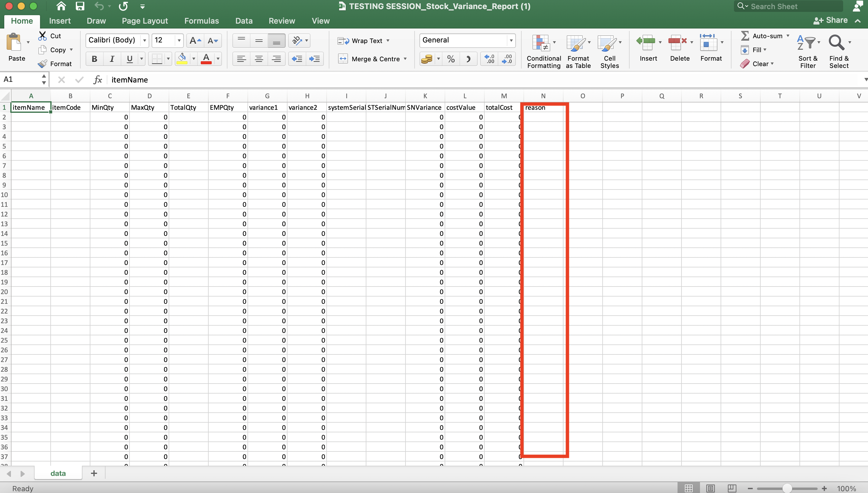Click the Percent Style icon
Viewport: 868px width, 493px height.
451,59
